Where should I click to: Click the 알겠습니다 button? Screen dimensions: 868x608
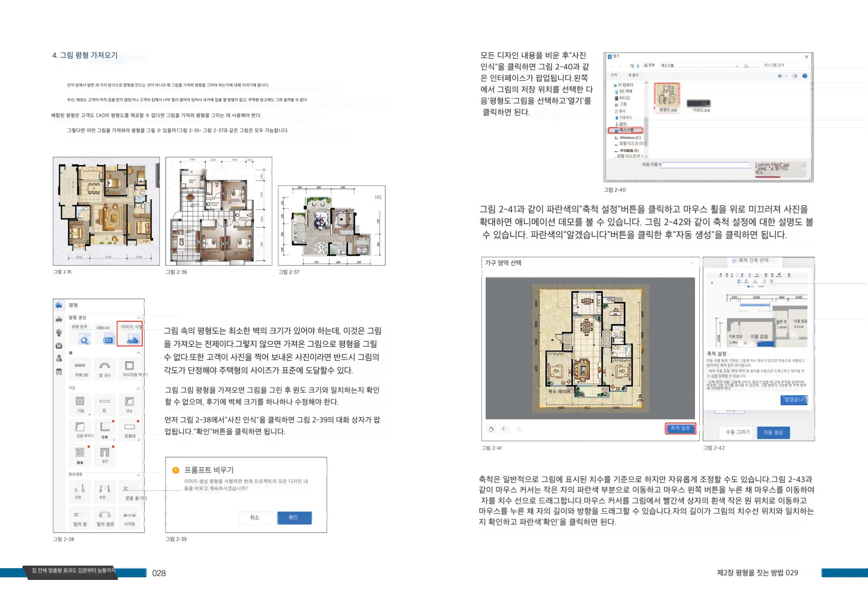794,400
